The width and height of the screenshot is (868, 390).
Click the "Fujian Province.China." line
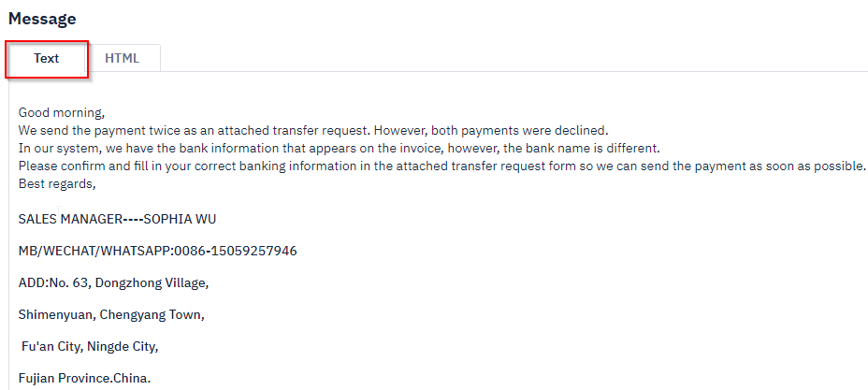click(x=84, y=379)
